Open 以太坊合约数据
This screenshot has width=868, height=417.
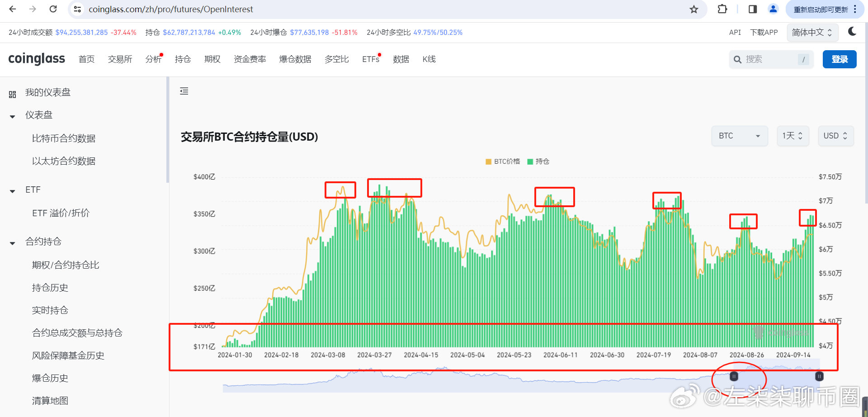coord(64,161)
